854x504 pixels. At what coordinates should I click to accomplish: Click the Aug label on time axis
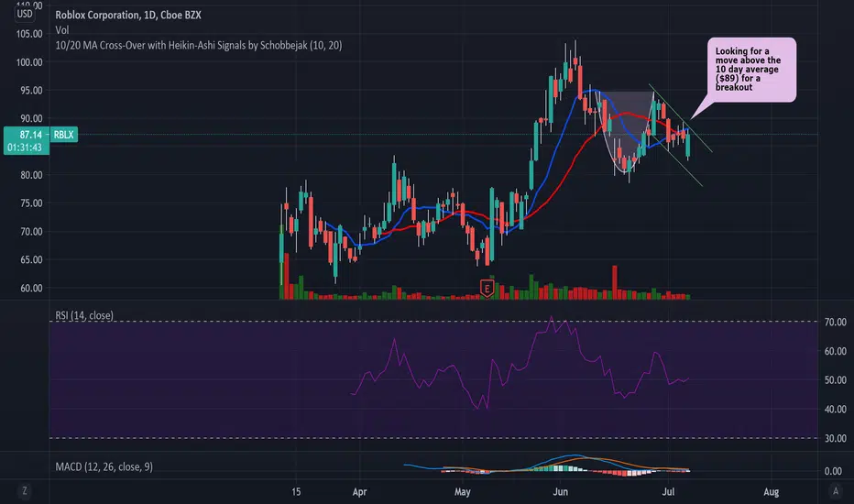tap(772, 491)
